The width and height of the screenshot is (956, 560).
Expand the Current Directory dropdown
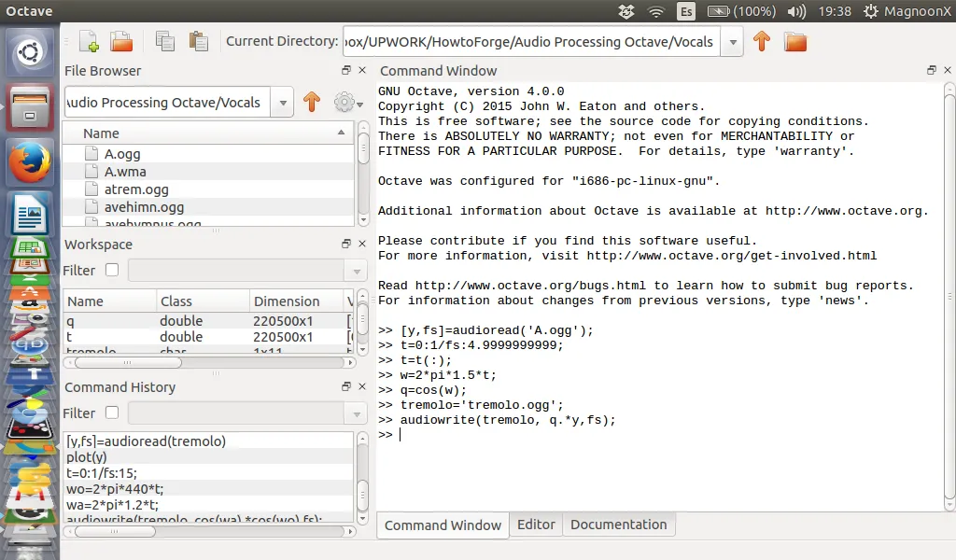tap(734, 42)
